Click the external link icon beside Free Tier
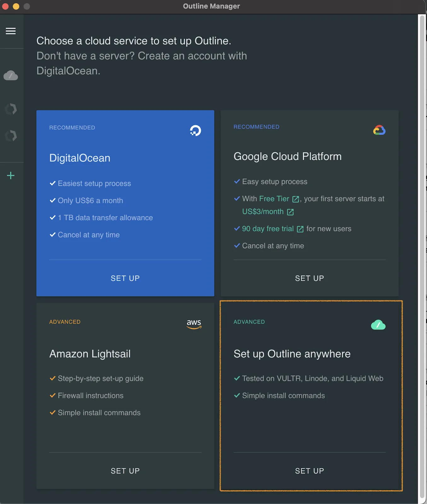Screen dimensions: 427x504 pos(296,199)
